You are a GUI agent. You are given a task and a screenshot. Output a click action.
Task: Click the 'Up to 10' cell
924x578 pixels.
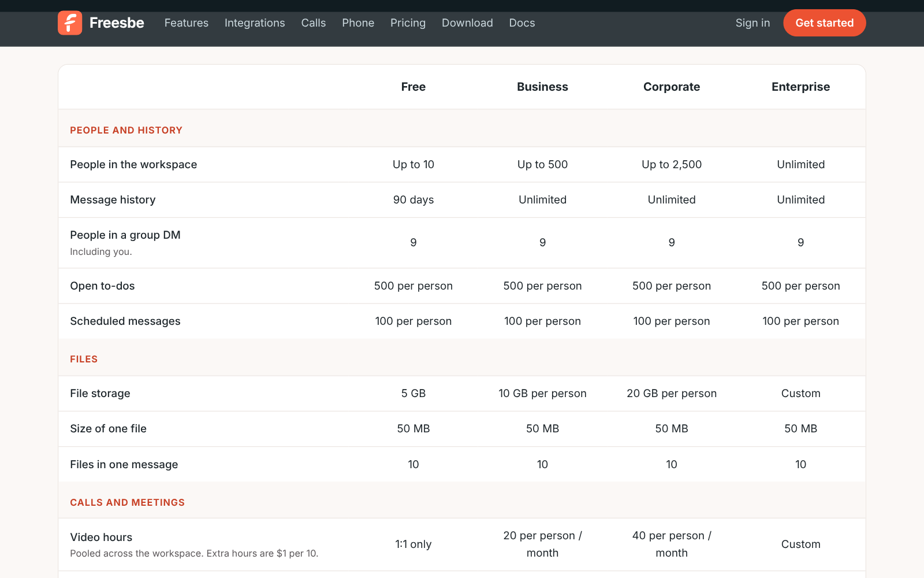tap(413, 165)
